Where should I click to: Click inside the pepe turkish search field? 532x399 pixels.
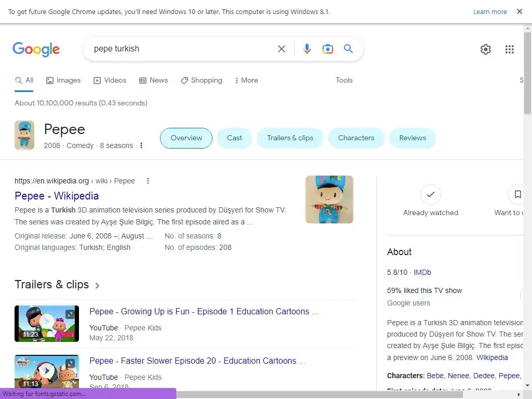pos(183,49)
